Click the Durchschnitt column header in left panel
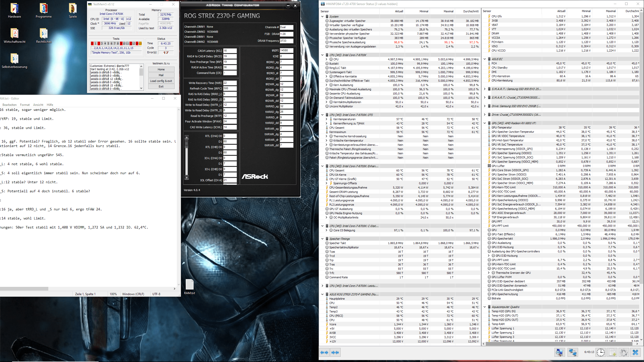644x362 pixels. coord(467,11)
